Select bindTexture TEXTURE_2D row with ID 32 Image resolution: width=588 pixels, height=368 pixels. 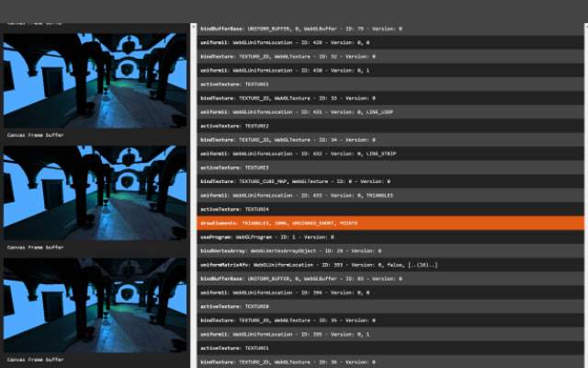[390, 56]
